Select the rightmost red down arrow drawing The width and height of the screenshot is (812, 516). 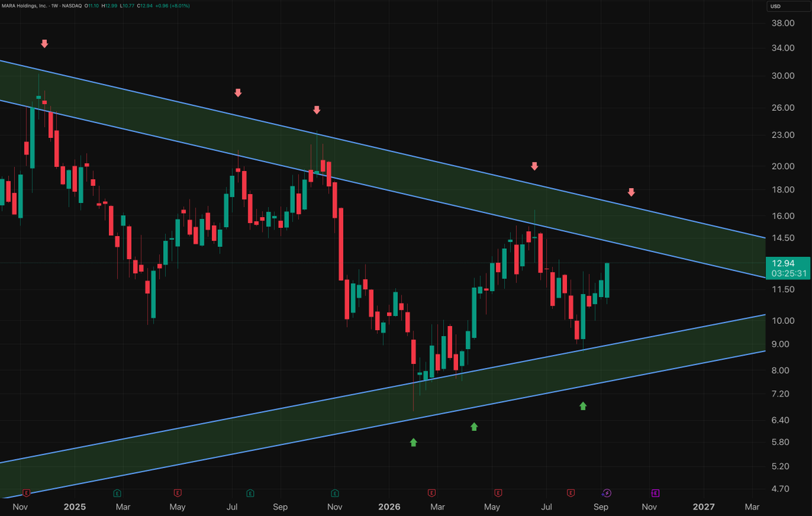(631, 192)
